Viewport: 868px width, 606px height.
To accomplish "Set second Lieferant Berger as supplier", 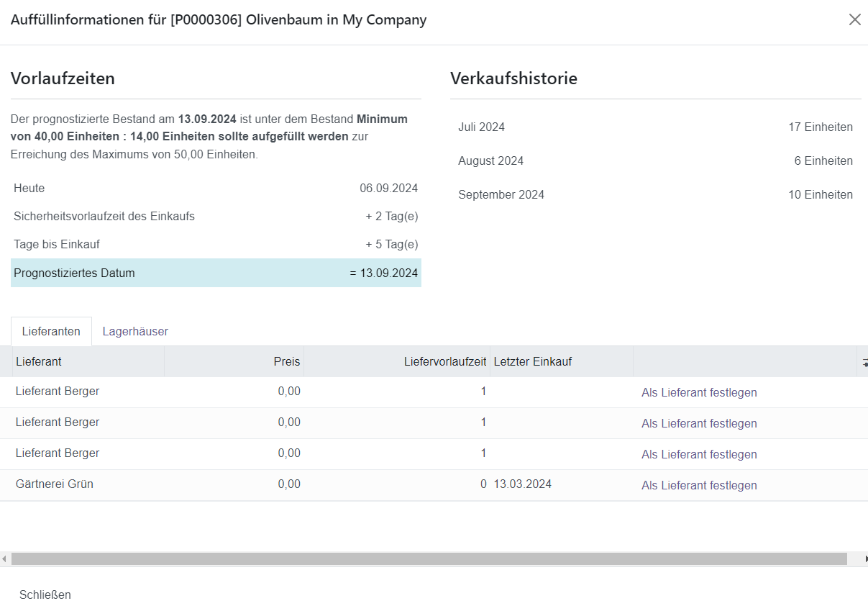I will [x=699, y=423].
